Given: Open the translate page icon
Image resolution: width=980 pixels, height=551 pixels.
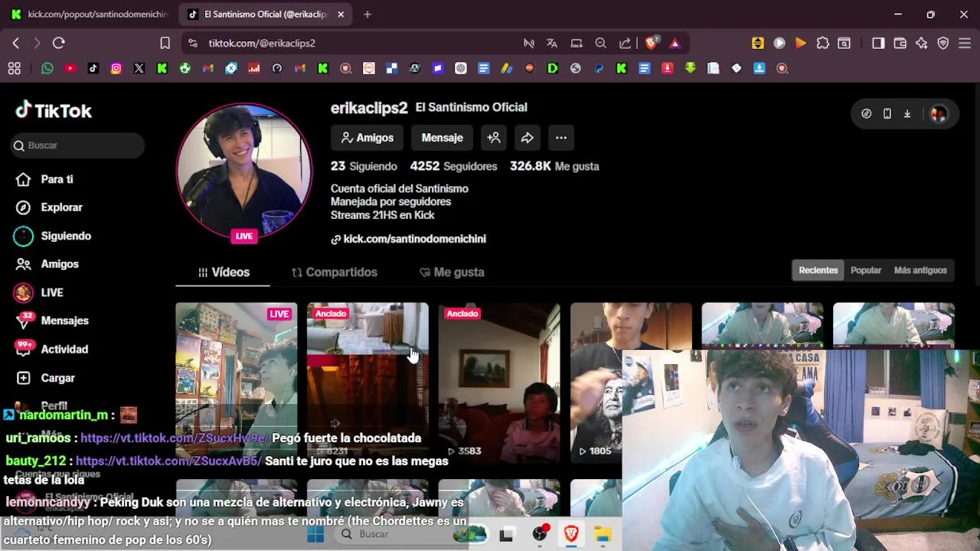Looking at the screenshot, I should tap(552, 44).
